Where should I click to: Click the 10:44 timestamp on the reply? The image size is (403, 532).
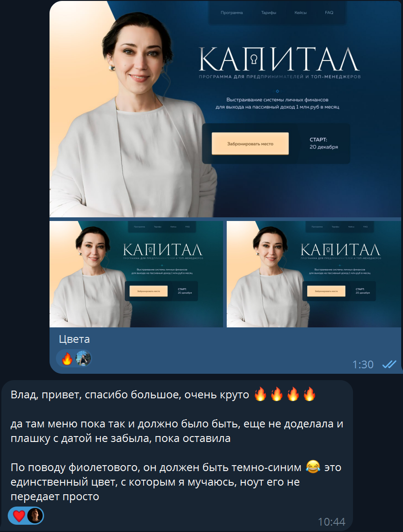point(332,522)
